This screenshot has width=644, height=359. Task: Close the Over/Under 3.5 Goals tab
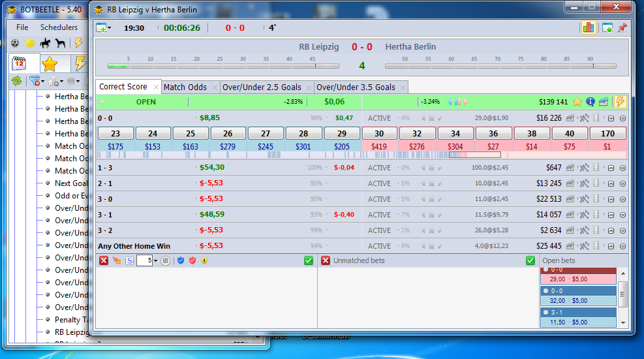coord(403,87)
